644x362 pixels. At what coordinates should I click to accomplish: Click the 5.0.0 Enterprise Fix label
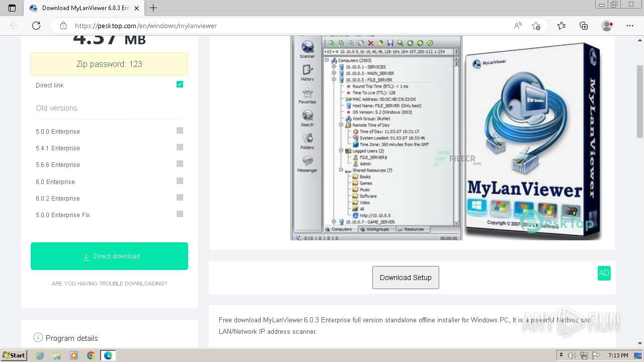(63, 215)
